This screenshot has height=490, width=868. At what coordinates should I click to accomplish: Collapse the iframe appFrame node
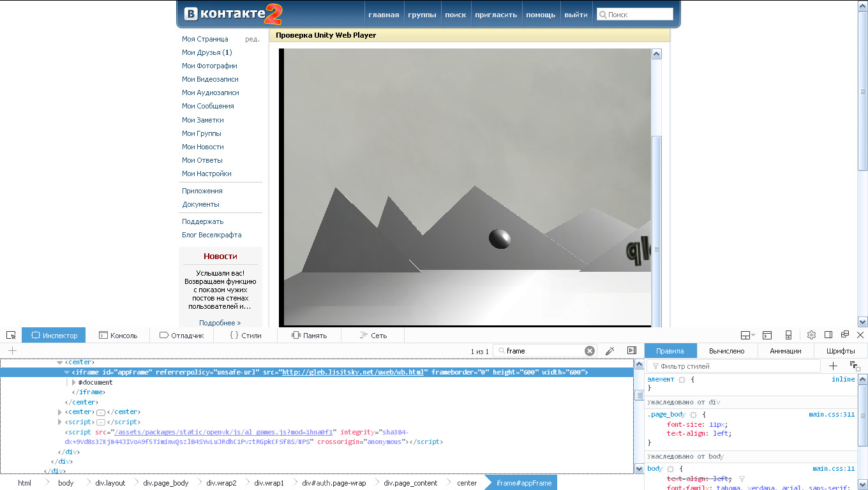67,373
